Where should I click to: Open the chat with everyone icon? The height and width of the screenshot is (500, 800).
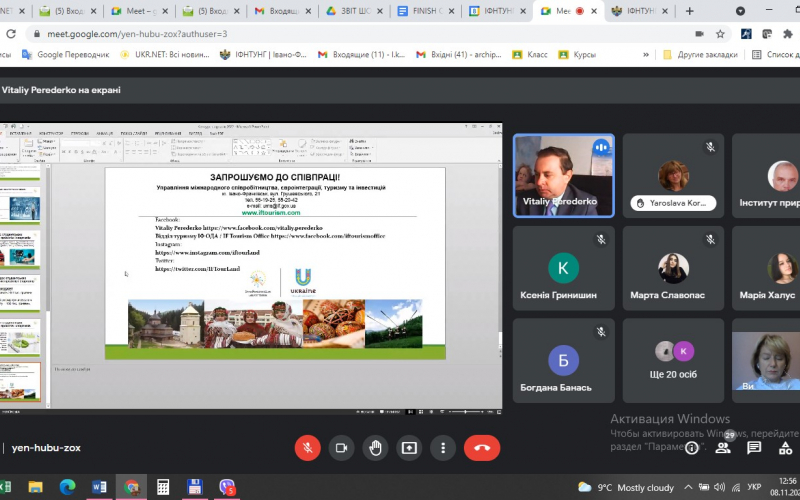(754, 448)
